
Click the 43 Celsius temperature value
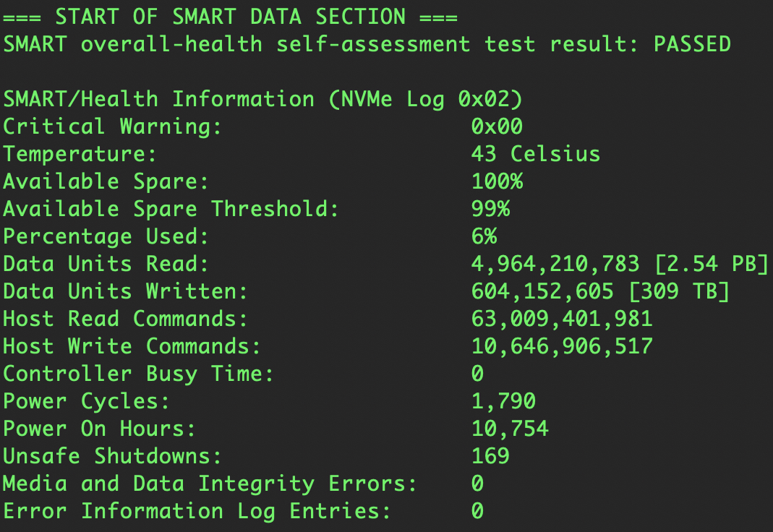point(536,154)
